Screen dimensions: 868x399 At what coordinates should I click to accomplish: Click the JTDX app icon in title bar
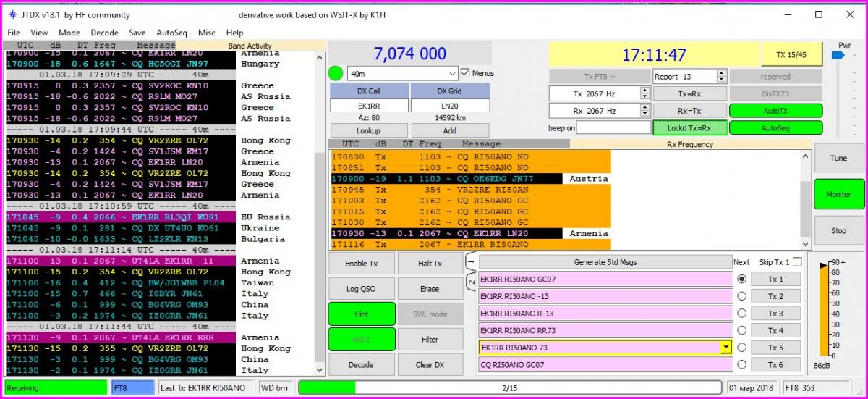[x=12, y=14]
